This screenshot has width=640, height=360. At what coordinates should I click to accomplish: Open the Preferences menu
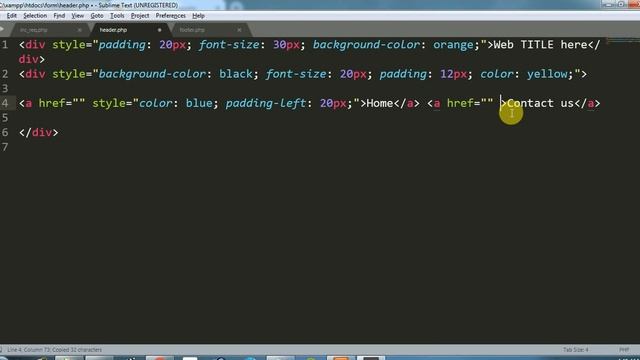[x=171, y=16]
